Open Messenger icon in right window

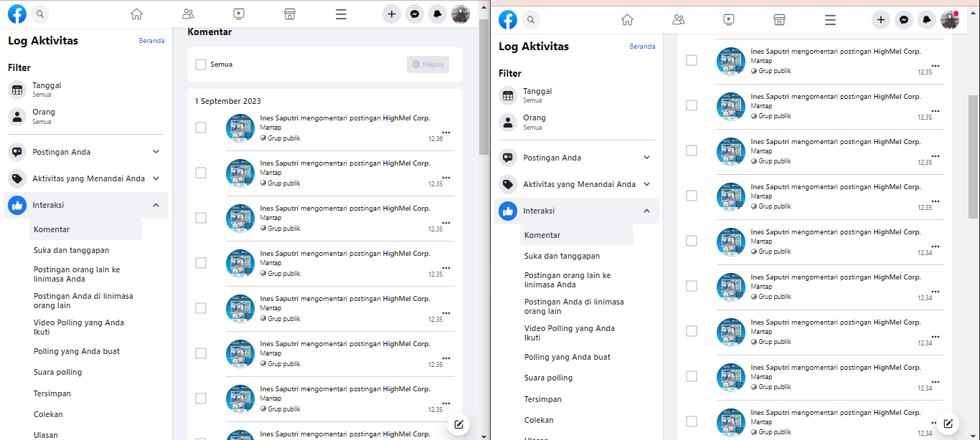(904, 19)
